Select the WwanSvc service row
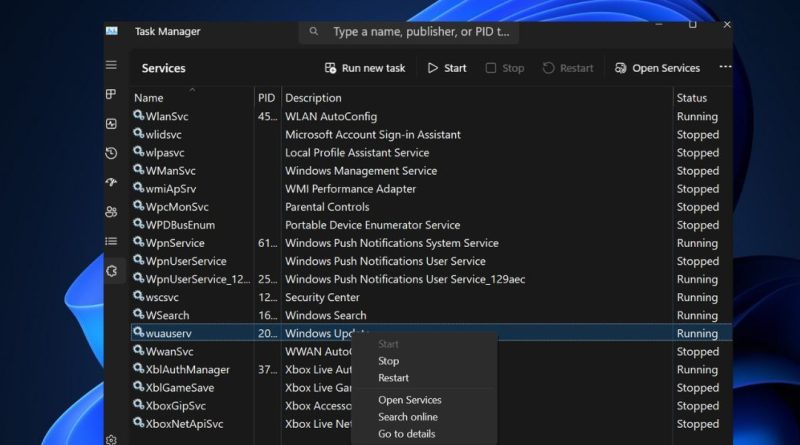800x445 pixels. 432,352
